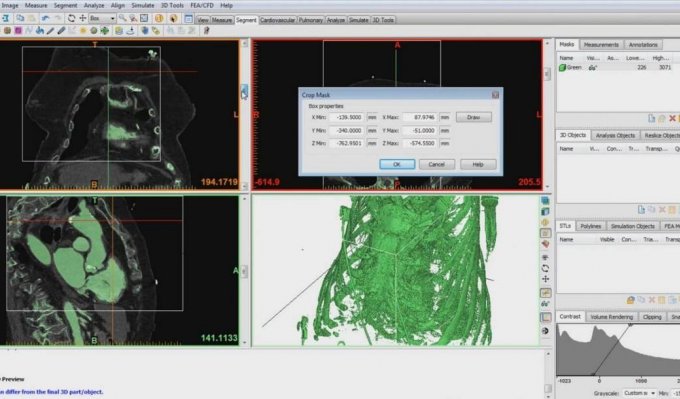Click red Delete icon in Masks panel

[x=672, y=118]
